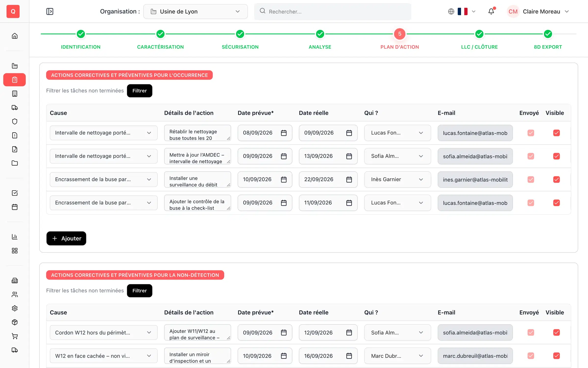Click the Ajouter button

(x=66, y=238)
